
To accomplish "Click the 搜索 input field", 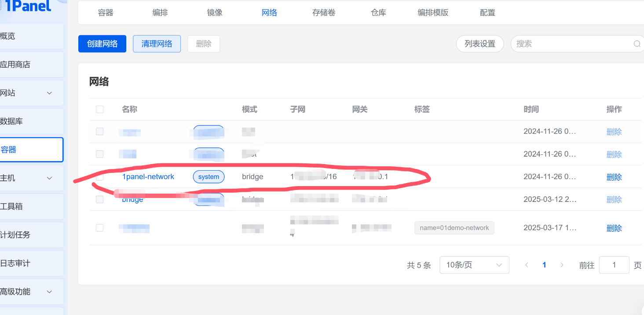I will [x=572, y=44].
